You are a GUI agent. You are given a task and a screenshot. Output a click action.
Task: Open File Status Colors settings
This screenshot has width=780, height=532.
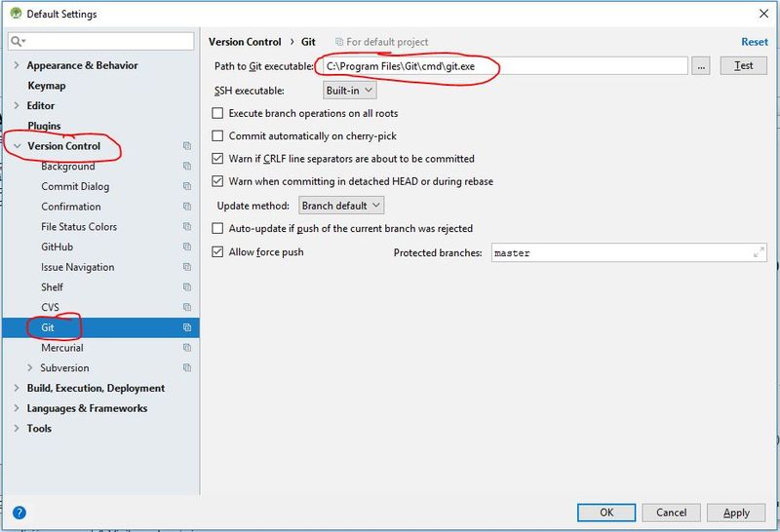tap(79, 227)
